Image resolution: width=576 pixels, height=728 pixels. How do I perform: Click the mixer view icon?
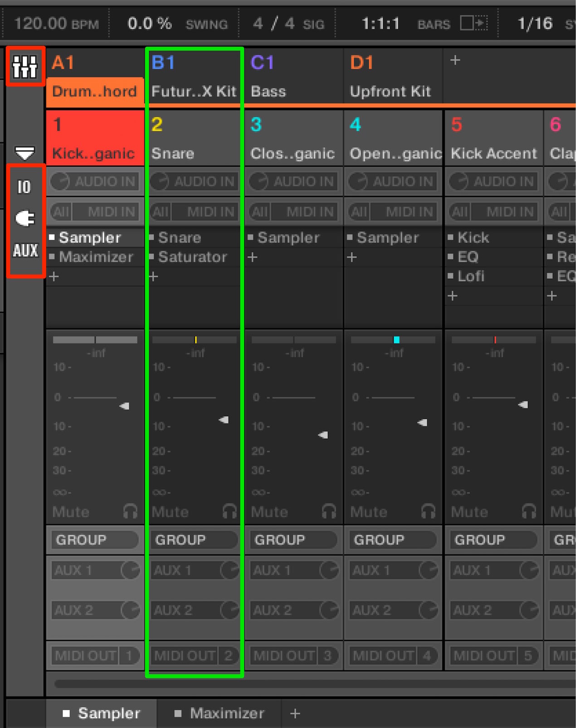click(x=24, y=67)
